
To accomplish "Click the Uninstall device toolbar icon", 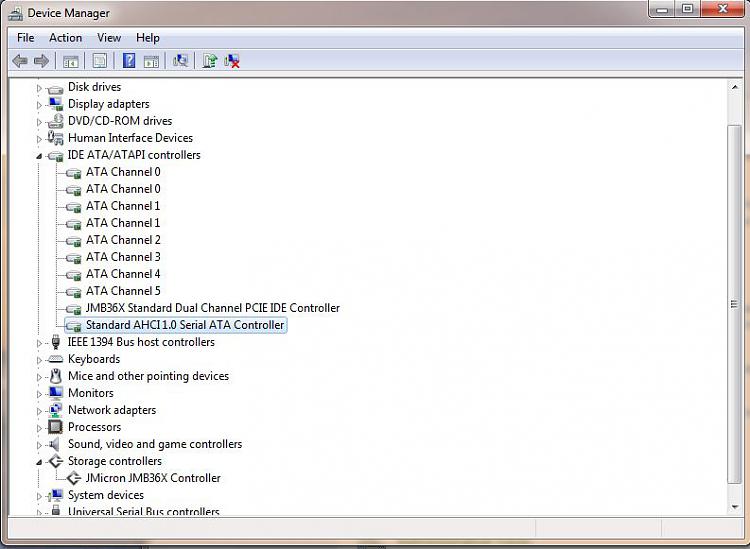I will tap(232, 61).
